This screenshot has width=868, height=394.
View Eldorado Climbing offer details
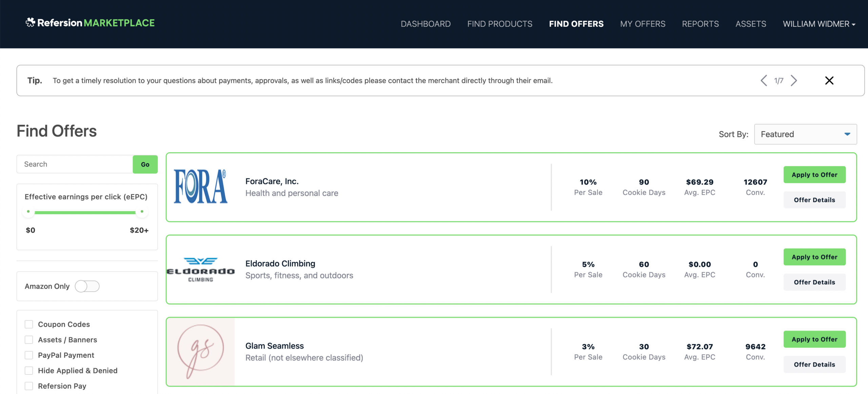(814, 282)
